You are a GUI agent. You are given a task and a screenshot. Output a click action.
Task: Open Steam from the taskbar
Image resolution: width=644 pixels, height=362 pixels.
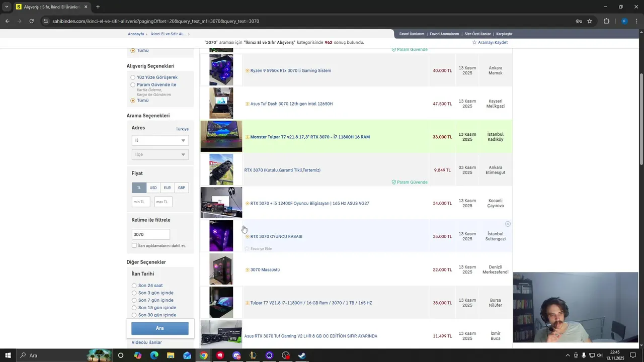click(302, 355)
